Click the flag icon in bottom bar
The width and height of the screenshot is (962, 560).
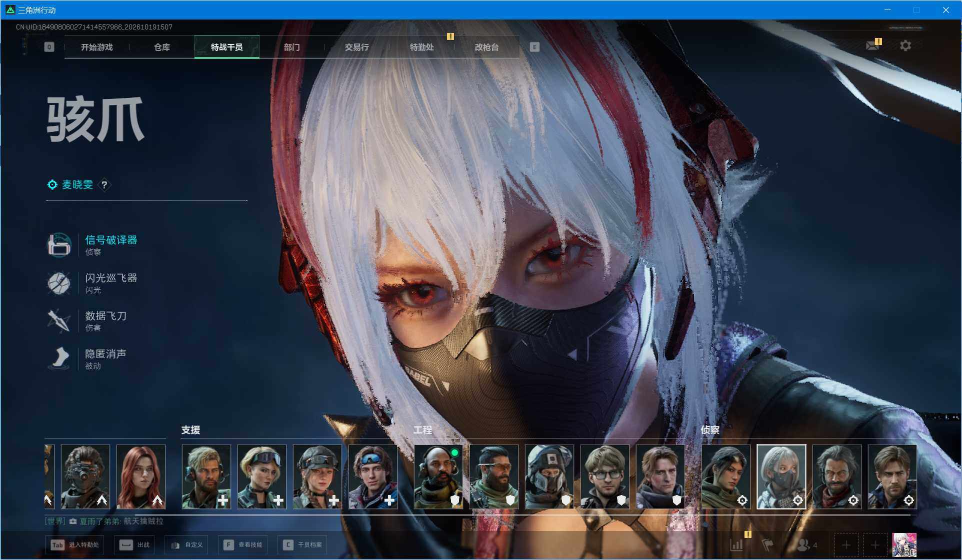(767, 545)
